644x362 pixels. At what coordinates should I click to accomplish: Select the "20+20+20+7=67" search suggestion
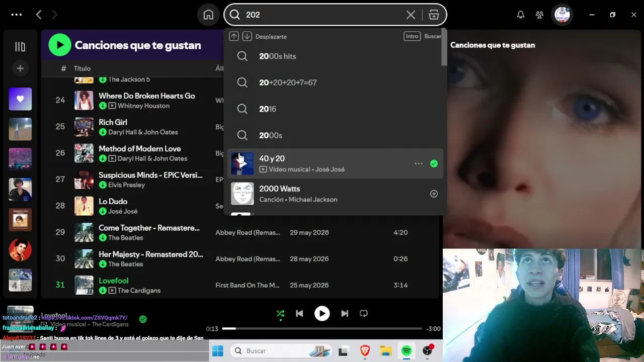coord(335,82)
